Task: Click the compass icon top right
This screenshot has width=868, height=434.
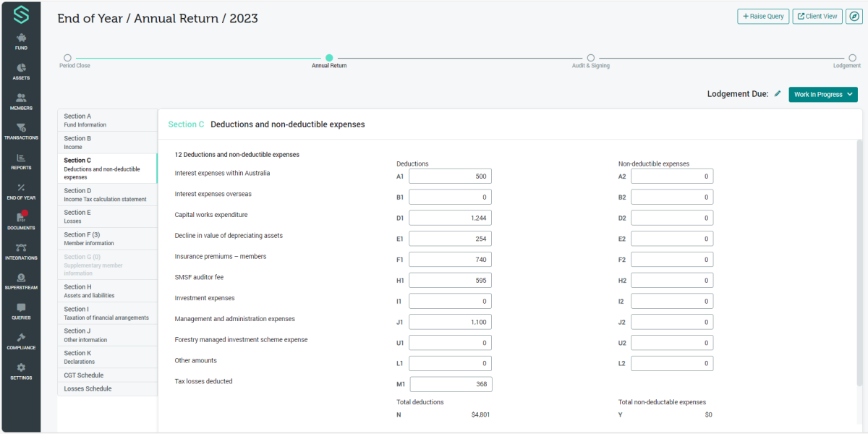Action: 854,16
